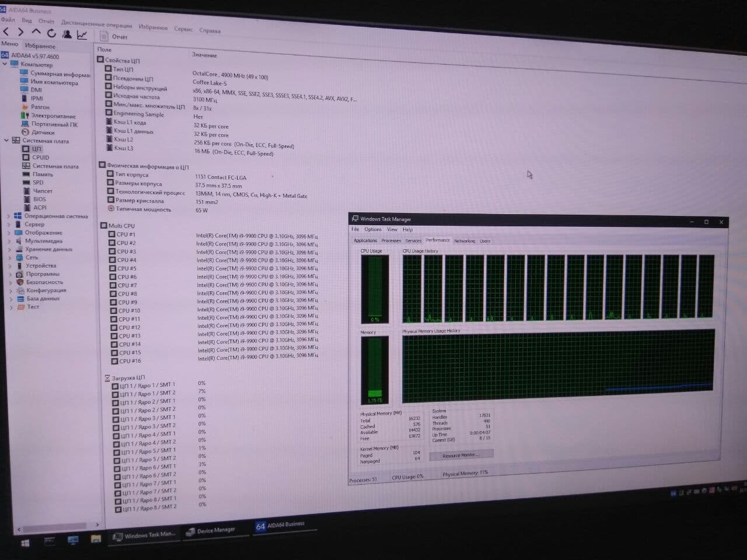Open the Сервис menu
747x560 pixels.
[x=183, y=29]
